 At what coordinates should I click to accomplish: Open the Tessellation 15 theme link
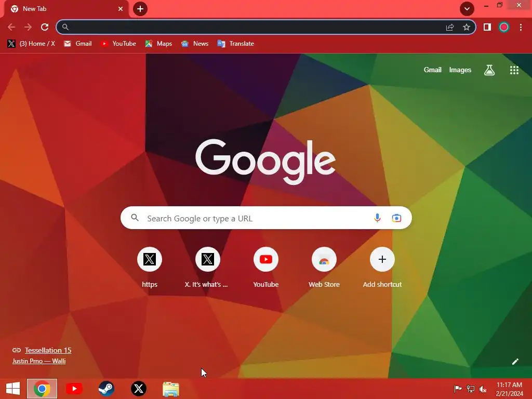pyautogui.click(x=48, y=350)
